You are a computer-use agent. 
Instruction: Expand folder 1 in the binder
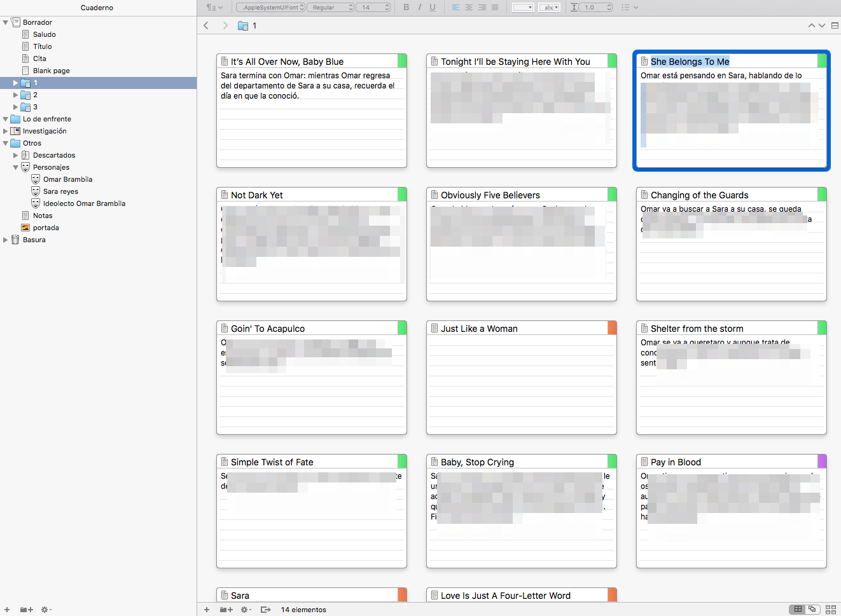(x=16, y=83)
